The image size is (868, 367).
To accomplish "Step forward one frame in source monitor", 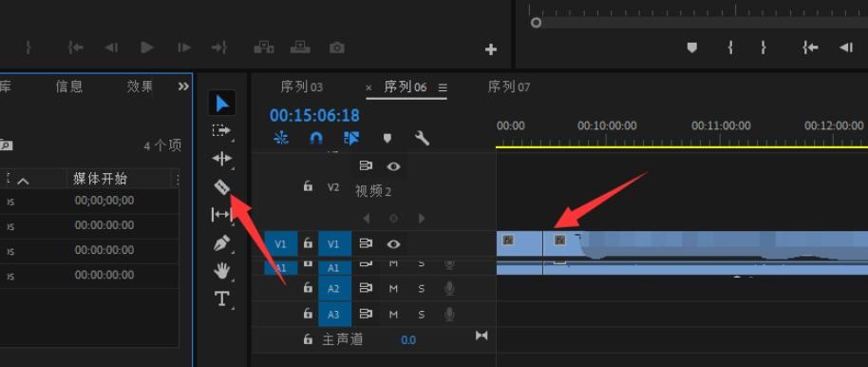I will [184, 48].
